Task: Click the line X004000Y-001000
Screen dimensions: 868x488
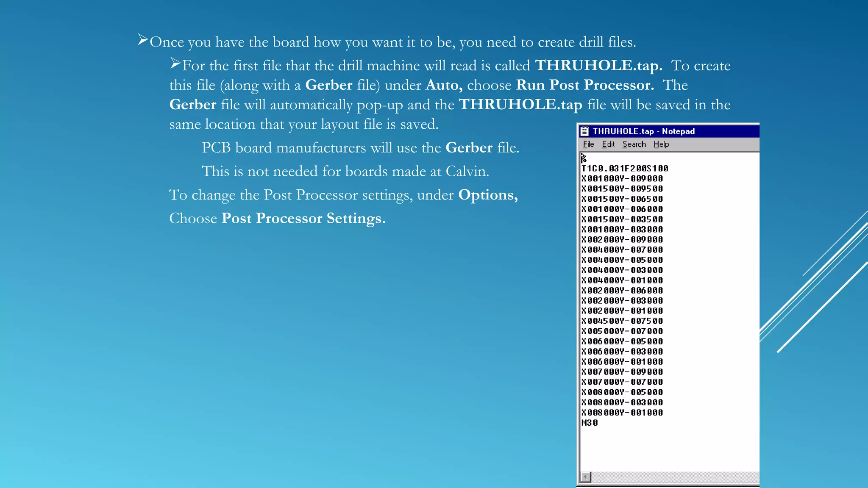Action: pyautogui.click(x=622, y=280)
